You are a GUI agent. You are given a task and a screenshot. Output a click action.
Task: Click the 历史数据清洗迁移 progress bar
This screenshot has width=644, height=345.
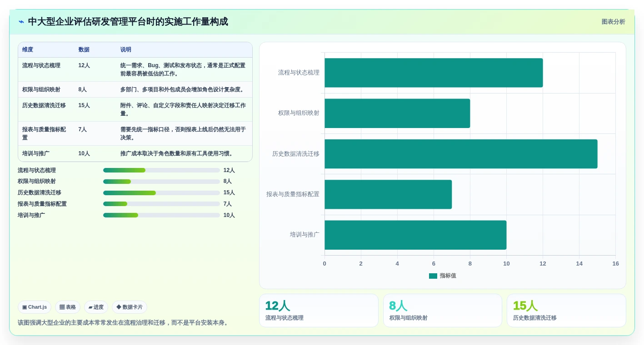click(x=161, y=193)
